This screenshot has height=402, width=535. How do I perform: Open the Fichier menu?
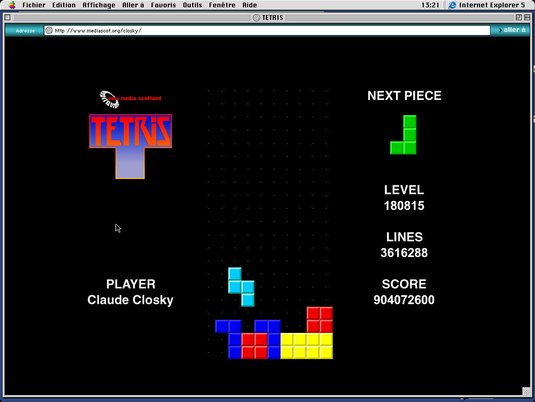point(34,5)
